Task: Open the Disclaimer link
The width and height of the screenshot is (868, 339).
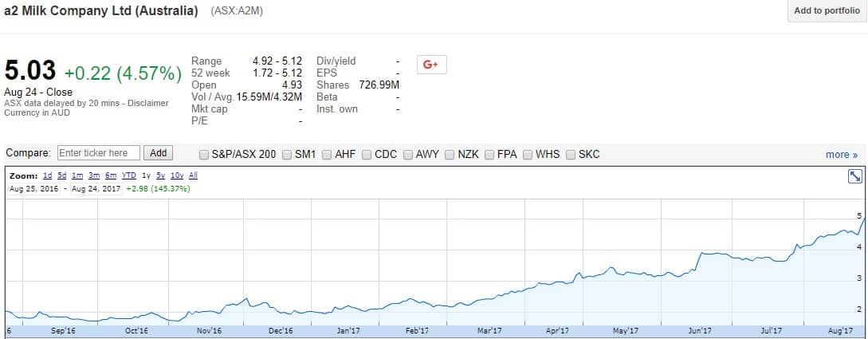Action: (x=150, y=103)
